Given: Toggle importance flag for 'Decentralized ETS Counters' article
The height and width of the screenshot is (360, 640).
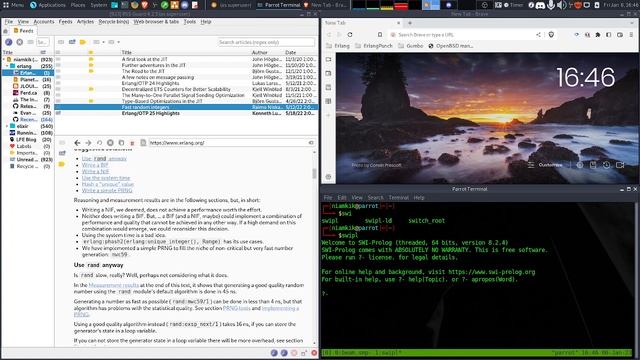Looking at the screenshot, I should coord(91,89).
